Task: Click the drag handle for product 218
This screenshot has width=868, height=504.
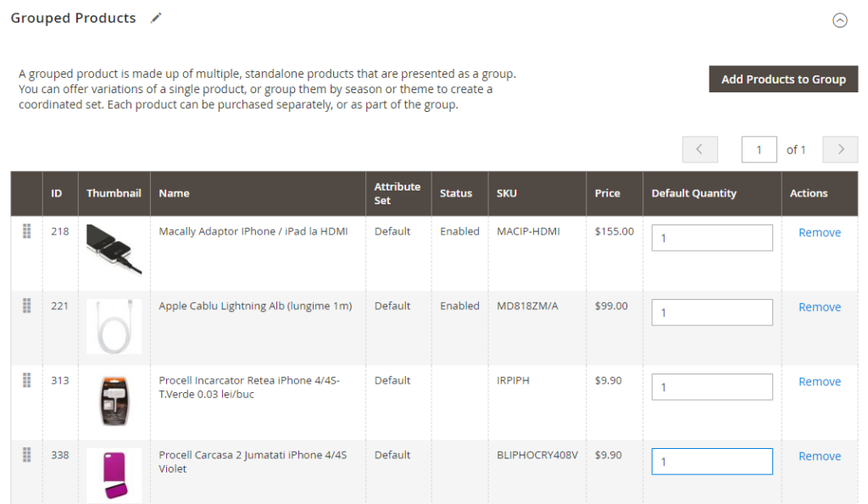Action: tap(26, 231)
